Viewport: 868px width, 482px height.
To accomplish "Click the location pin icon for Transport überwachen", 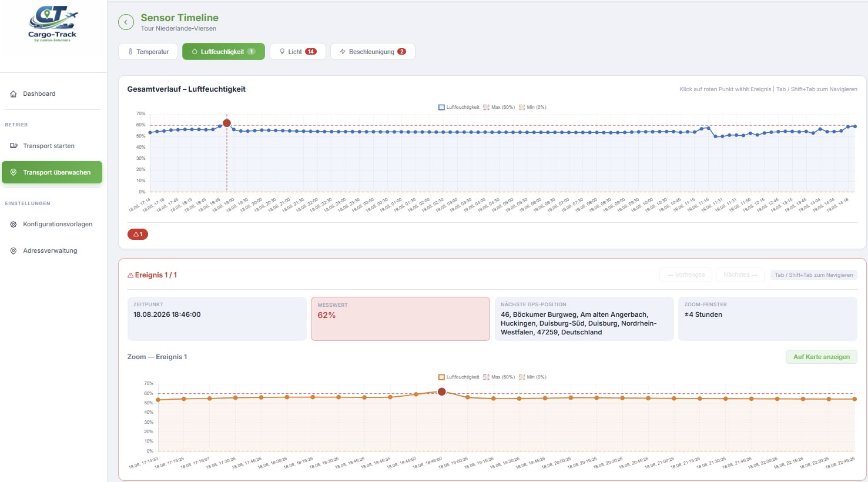I will [14, 172].
